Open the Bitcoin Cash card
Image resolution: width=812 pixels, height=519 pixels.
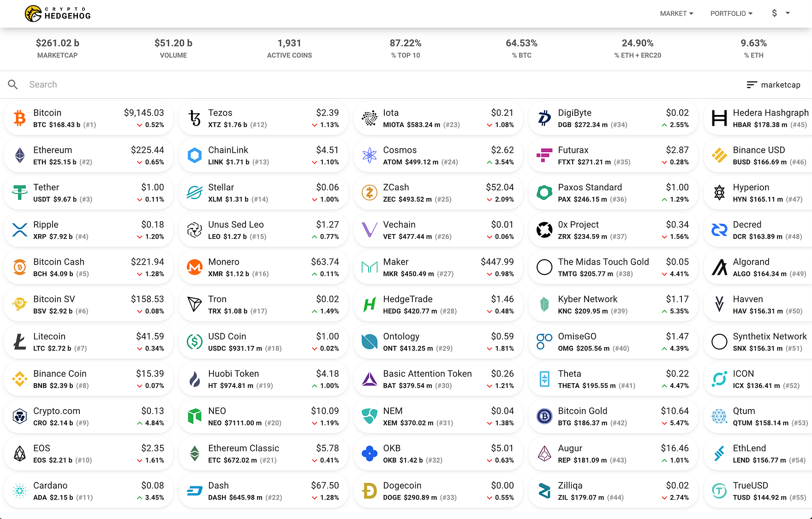click(88, 267)
